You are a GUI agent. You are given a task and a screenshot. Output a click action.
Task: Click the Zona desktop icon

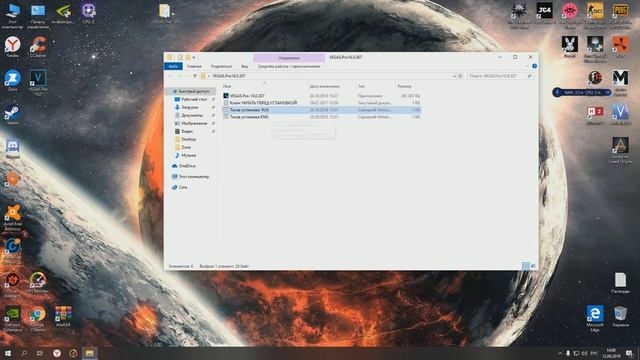(x=13, y=80)
